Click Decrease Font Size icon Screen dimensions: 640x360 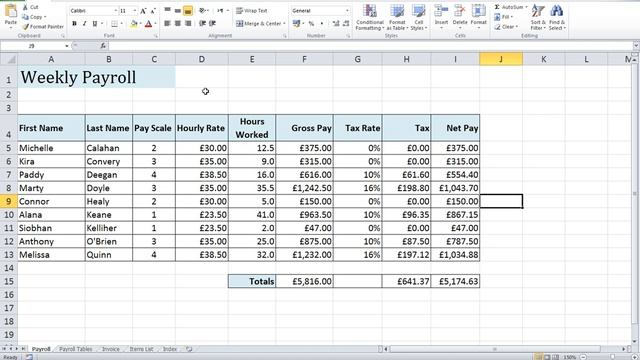point(153,11)
